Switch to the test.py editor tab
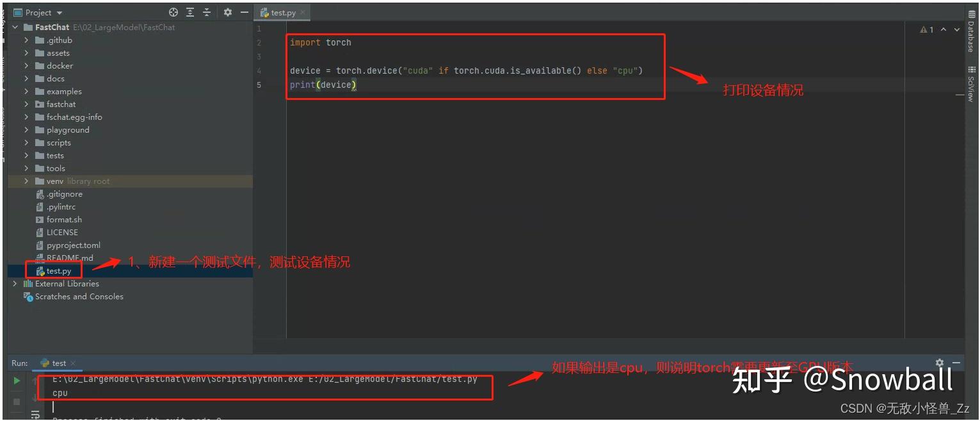This screenshot has height=421, width=980. pyautogui.click(x=280, y=12)
